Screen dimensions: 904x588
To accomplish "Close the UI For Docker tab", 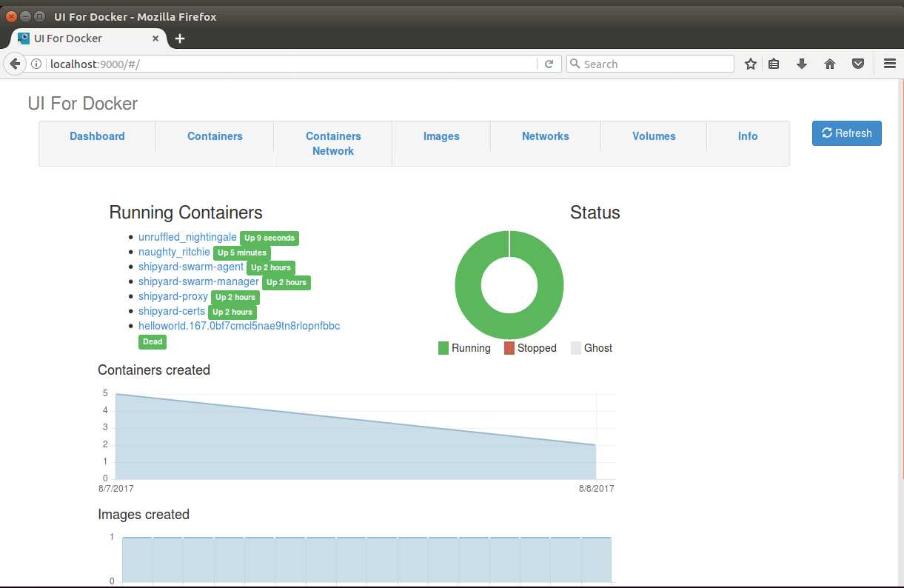I will click(x=156, y=39).
